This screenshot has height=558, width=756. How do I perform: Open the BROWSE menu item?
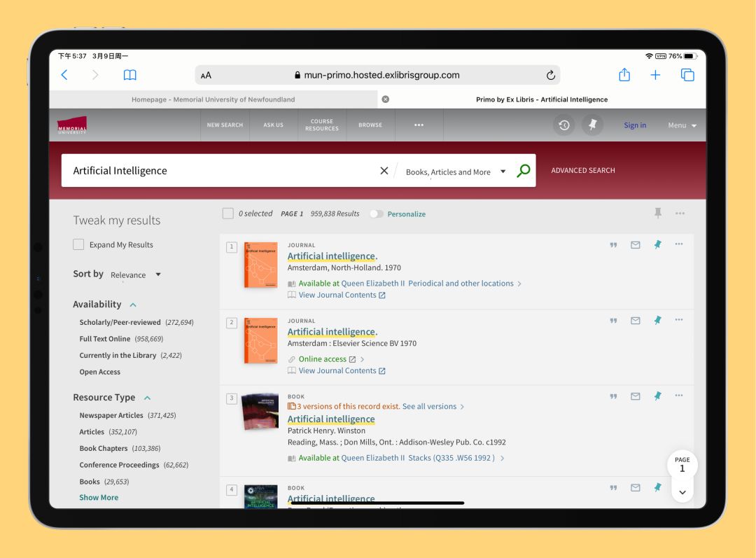click(370, 125)
